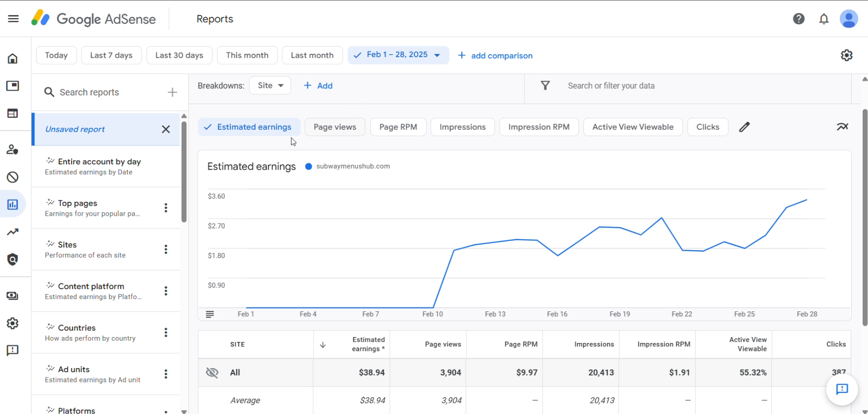The height and width of the screenshot is (414, 868).
Task: Click the report list scrollbar
Action: [x=184, y=172]
